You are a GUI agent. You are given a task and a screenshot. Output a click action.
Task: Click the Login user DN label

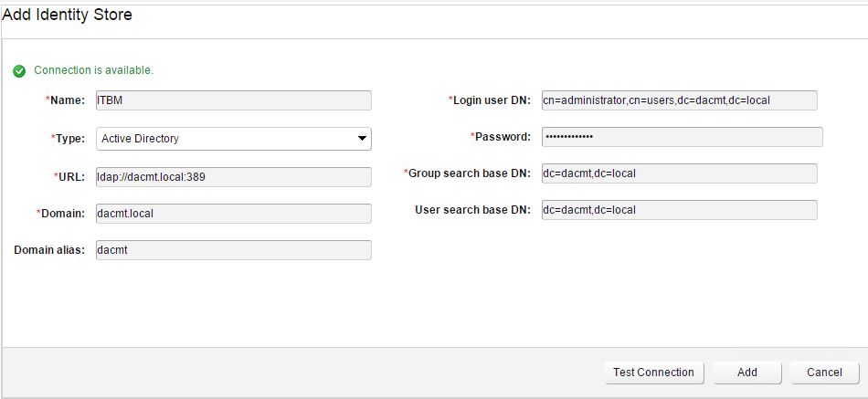pos(490,100)
